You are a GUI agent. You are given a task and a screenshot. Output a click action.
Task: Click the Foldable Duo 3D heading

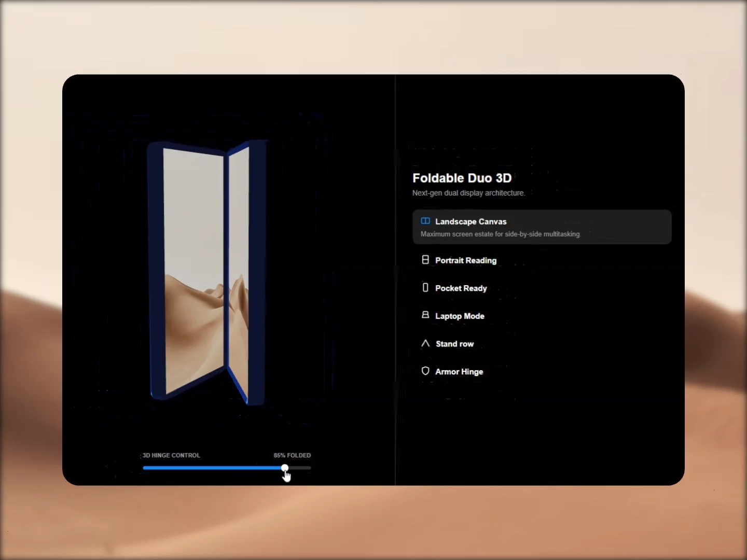click(x=462, y=178)
